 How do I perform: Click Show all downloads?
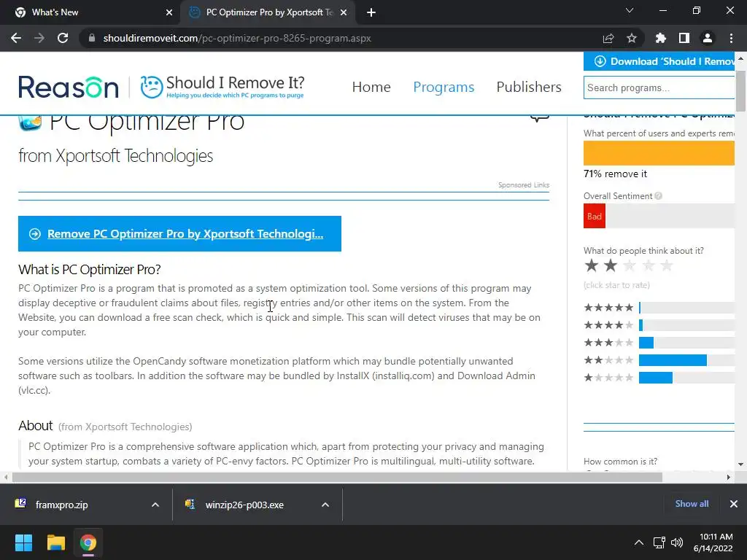click(x=692, y=504)
